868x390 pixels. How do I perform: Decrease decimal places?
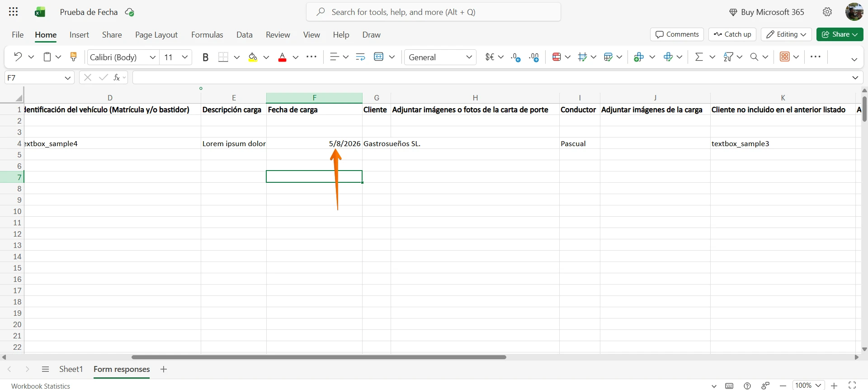[515, 57]
